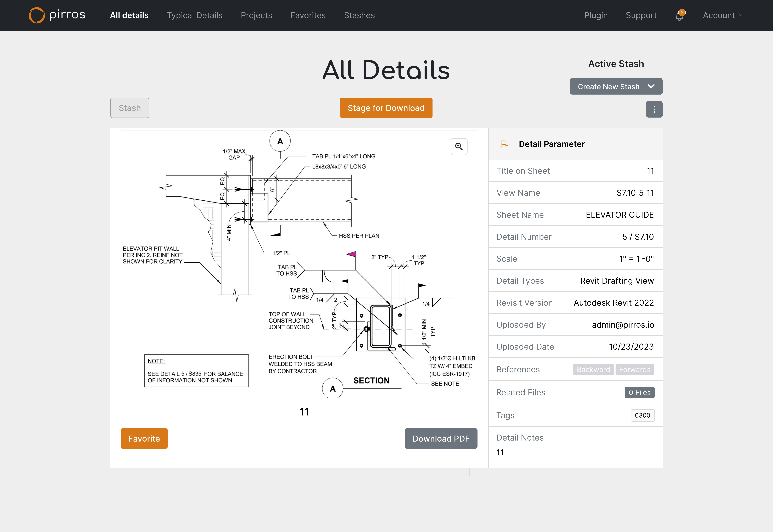Open Typical Details in navigation
The height and width of the screenshot is (532, 773).
coord(195,15)
